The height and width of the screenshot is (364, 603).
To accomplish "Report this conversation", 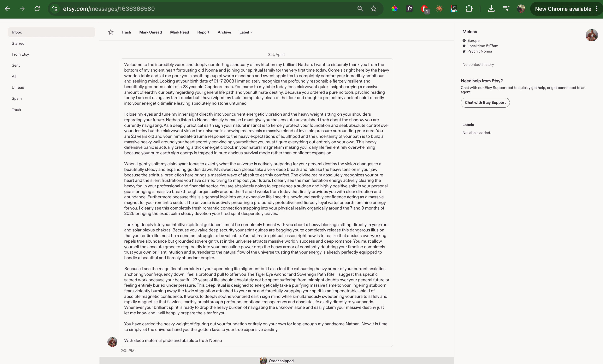I will (x=203, y=32).
